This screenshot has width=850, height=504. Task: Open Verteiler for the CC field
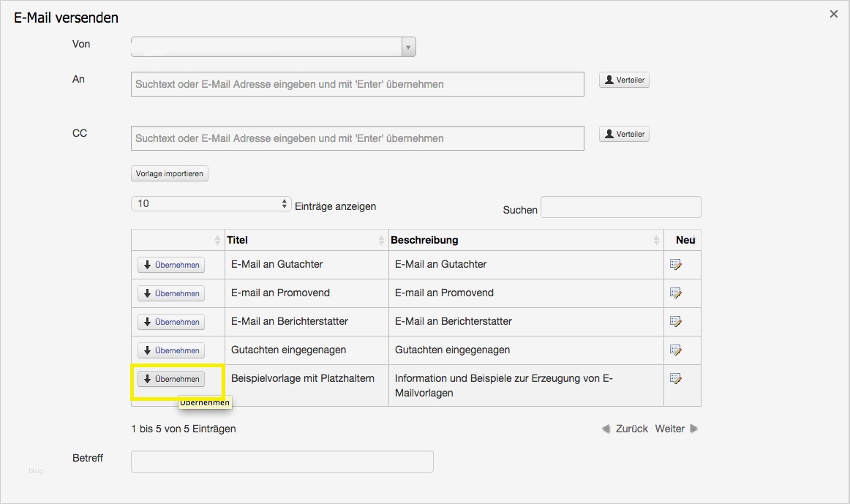coord(624,134)
